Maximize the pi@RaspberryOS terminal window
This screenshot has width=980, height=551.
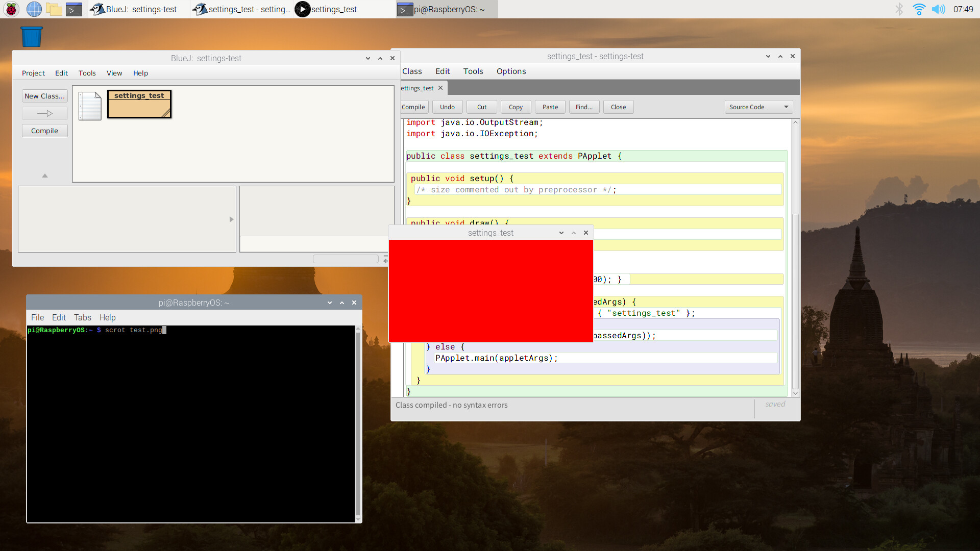click(x=342, y=303)
